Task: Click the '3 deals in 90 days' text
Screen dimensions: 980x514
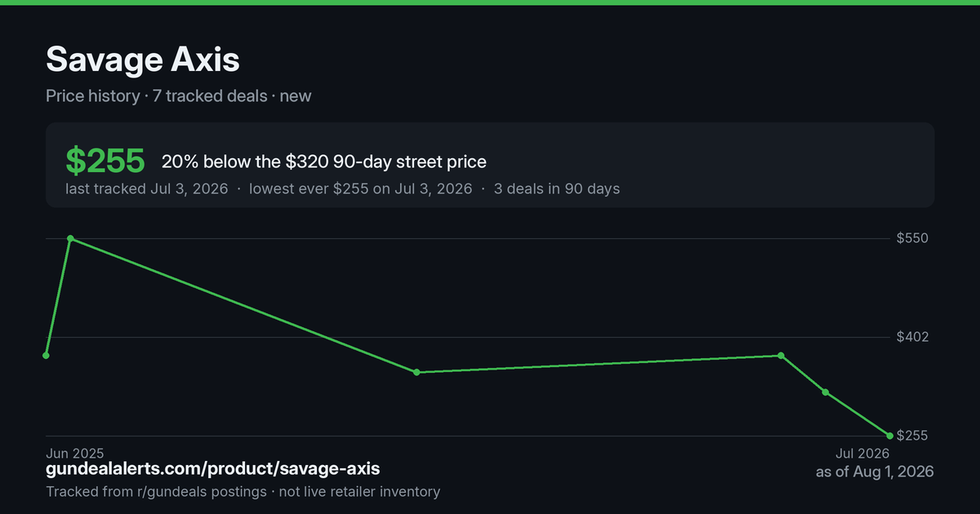Action: click(x=557, y=188)
